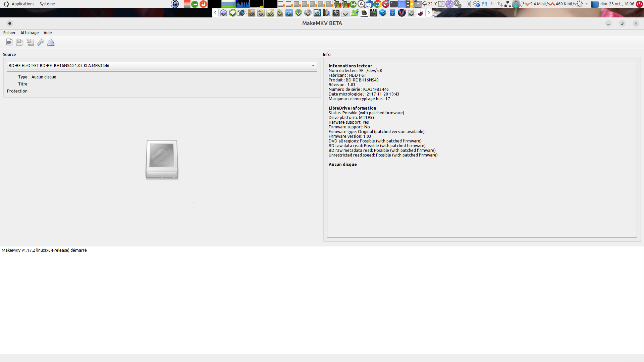644x362 pixels.
Task: Click the blue CPU graph applet in panel
Action: coord(243,4)
